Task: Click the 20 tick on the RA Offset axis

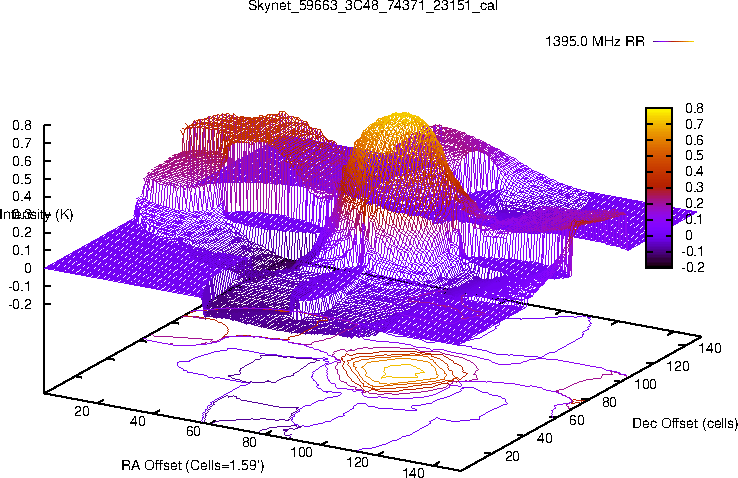Action: (82, 411)
